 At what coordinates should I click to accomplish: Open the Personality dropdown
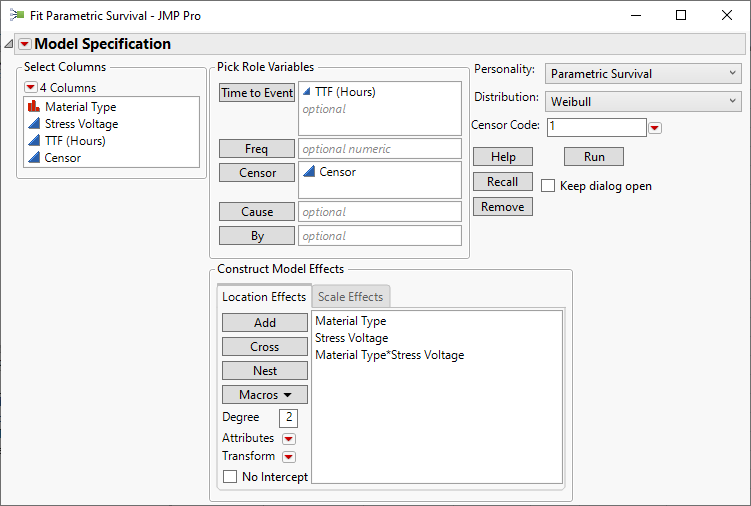[x=644, y=74]
